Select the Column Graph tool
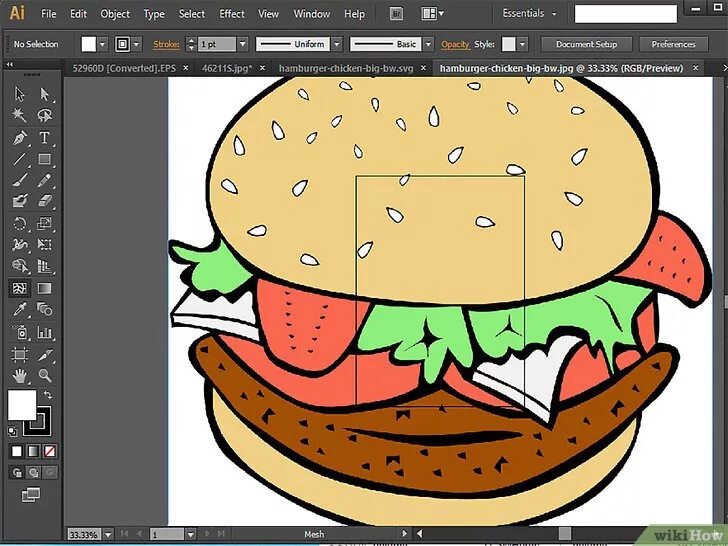This screenshot has width=728, height=546. point(45,332)
